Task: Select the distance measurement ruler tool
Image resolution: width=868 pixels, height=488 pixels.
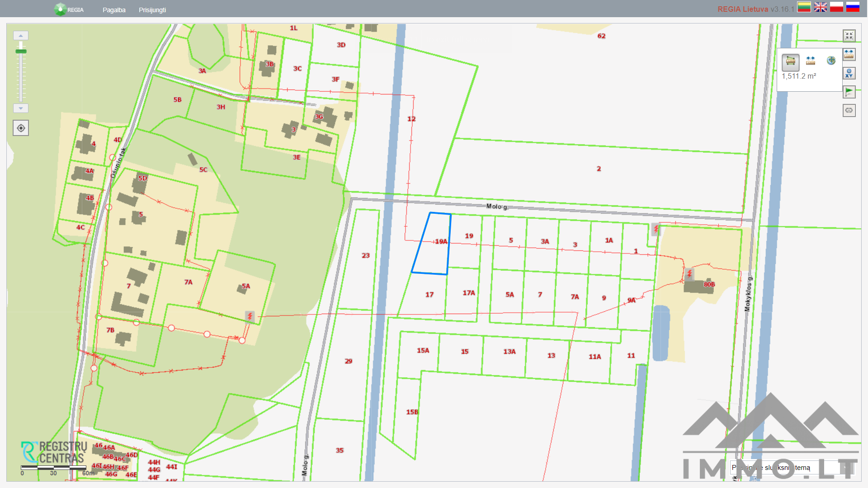Action: point(811,61)
